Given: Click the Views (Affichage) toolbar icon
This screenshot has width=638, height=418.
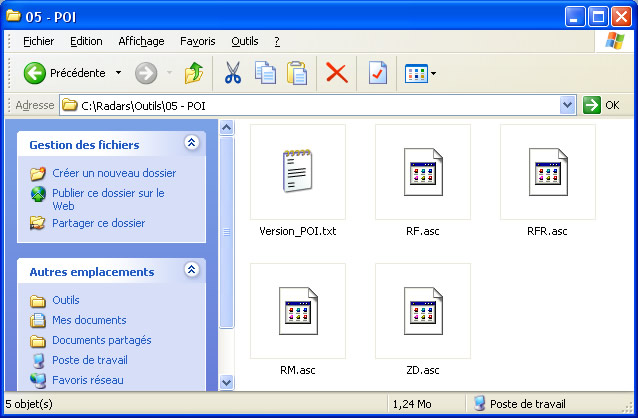Looking at the screenshot, I should (x=416, y=74).
